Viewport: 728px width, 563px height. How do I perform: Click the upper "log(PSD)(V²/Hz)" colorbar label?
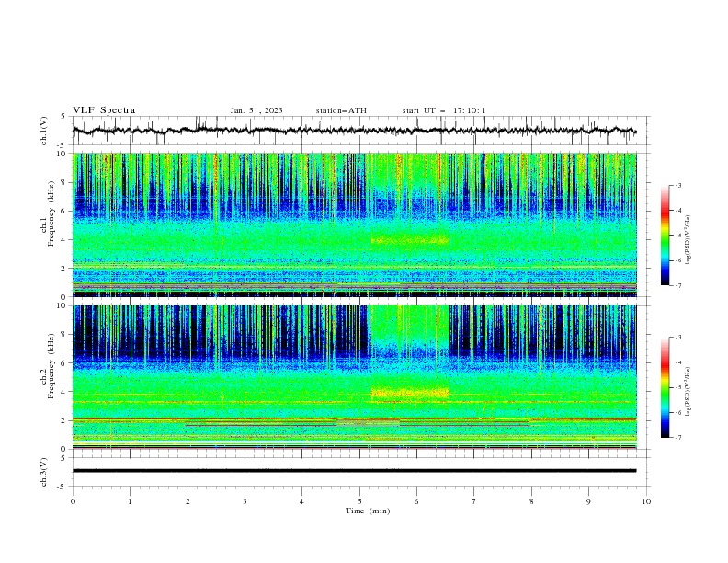click(688, 240)
